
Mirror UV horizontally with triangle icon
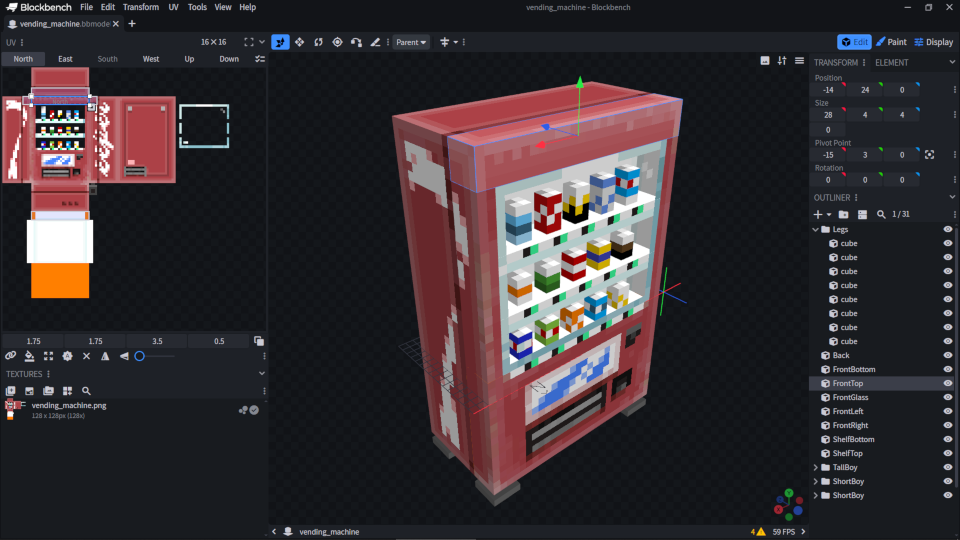coord(105,356)
